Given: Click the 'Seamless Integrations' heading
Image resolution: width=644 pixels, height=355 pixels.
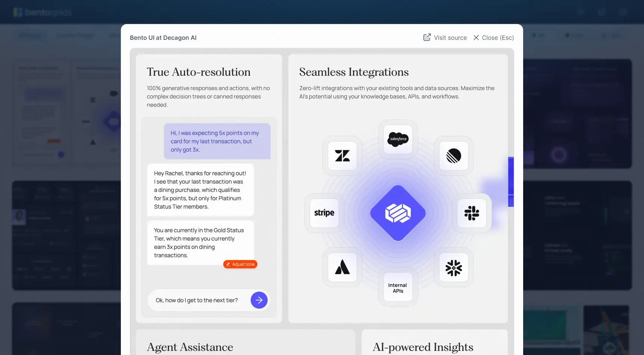Looking at the screenshot, I should coord(354,72).
